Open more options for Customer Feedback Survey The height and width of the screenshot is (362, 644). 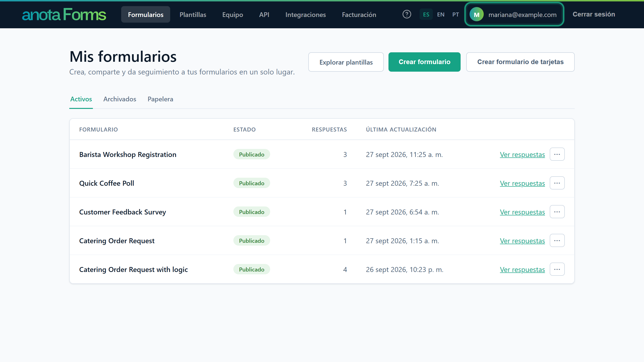[x=557, y=212]
